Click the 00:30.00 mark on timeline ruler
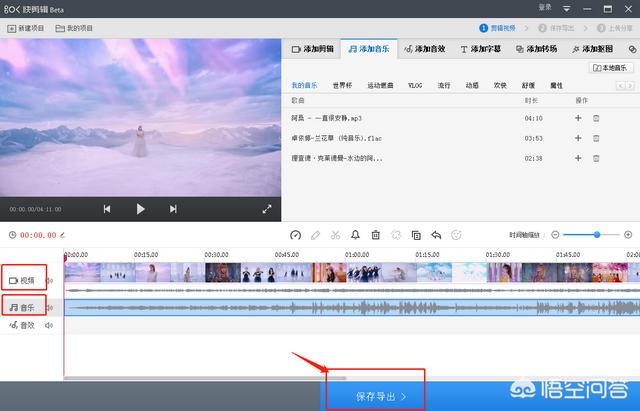Viewport: 640px width, 411px height. pyautogui.click(x=216, y=255)
